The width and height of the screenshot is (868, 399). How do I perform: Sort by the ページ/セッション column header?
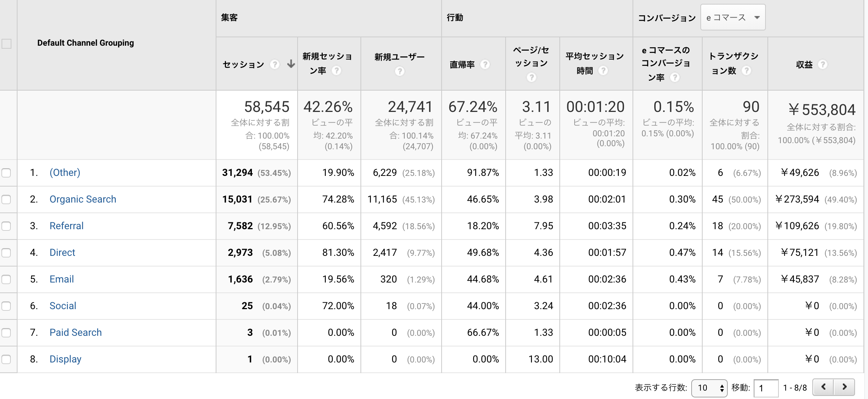point(531,56)
